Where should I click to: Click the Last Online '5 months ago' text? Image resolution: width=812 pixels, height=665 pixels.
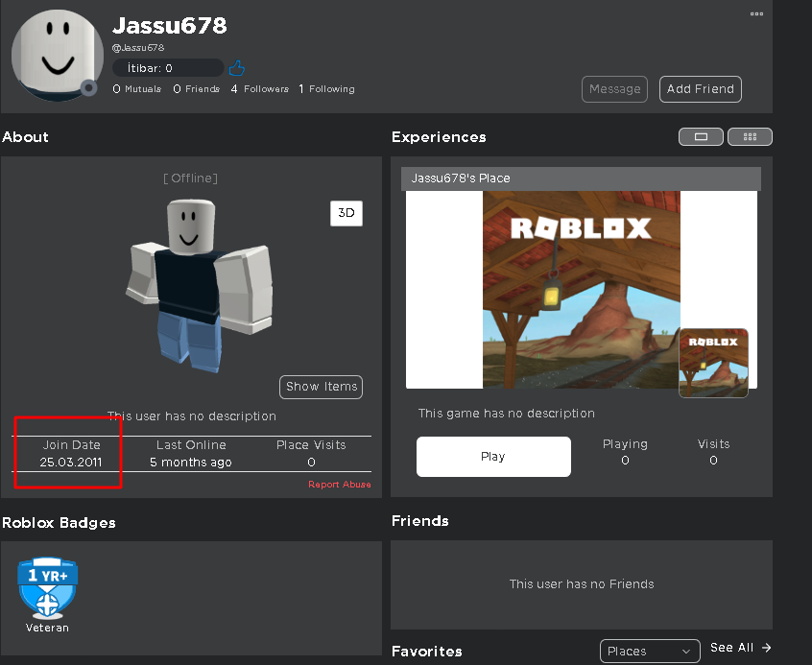(191, 462)
